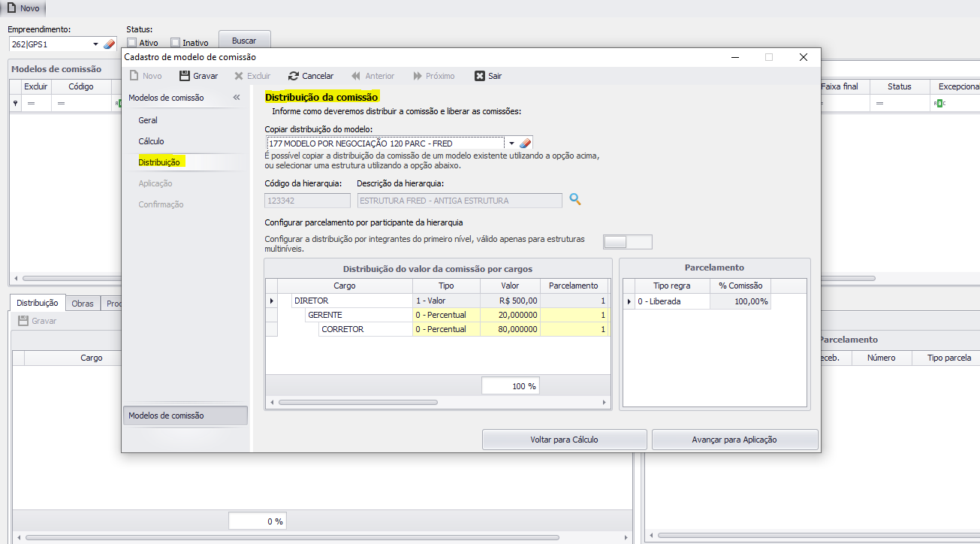Click Modelos de comissão bottom panel button
The height and width of the screenshot is (544, 980).
pyautogui.click(x=185, y=416)
